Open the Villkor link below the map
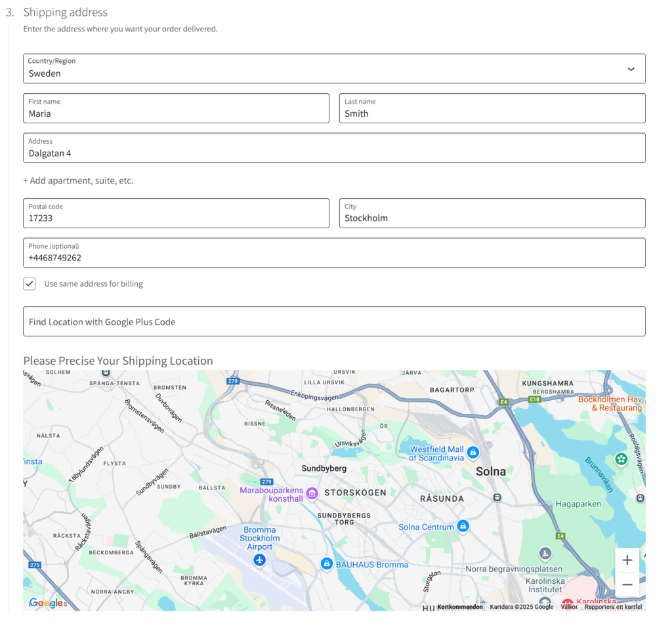This screenshot has height=633, width=672. coord(568,607)
